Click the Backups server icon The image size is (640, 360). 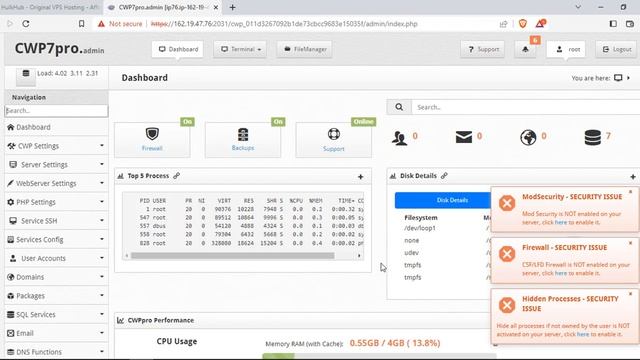coord(243,134)
